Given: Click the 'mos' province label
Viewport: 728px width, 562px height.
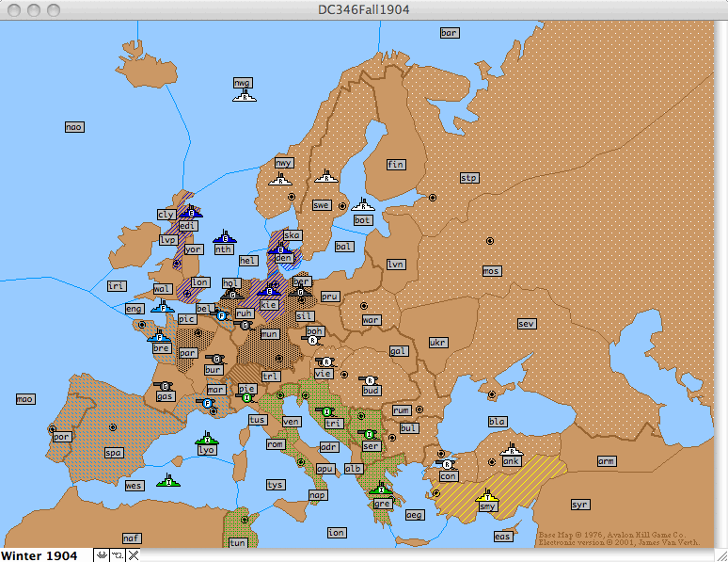Looking at the screenshot, I should pos(491,270).
